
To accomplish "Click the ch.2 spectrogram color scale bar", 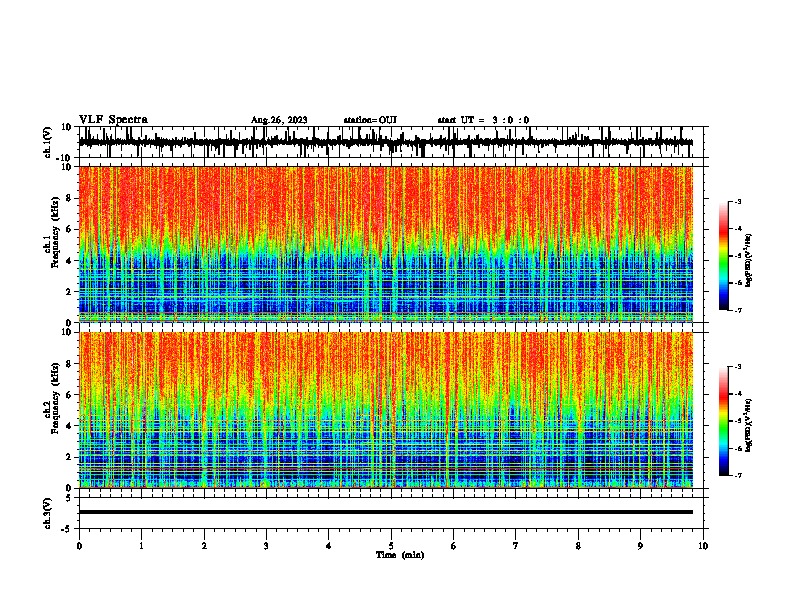I will (x=723, y=421).
